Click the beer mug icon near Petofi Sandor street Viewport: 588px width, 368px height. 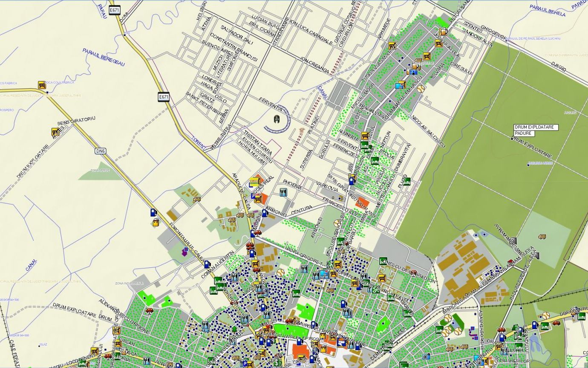pyautogui.click(x=443, y=31)
